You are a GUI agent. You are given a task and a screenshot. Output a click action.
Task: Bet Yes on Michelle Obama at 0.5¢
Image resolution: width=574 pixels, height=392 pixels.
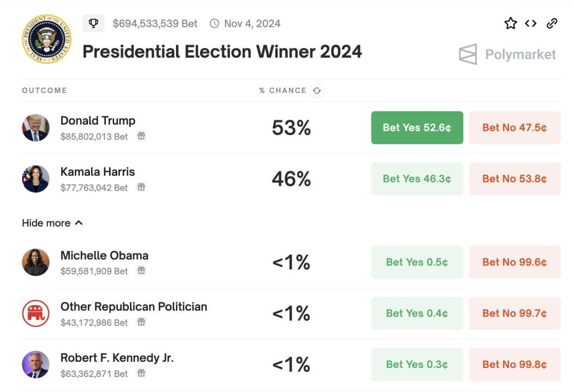click(417, 262)
